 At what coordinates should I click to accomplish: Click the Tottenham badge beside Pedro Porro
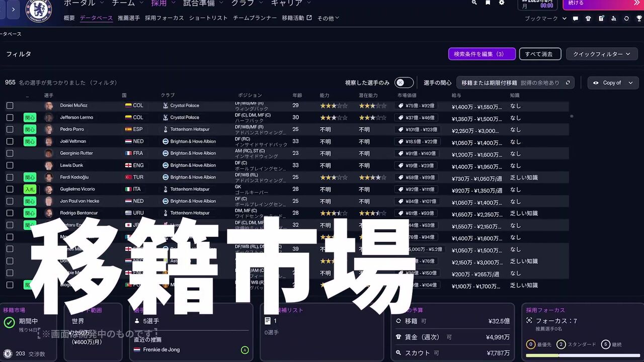tap(166, 129)
